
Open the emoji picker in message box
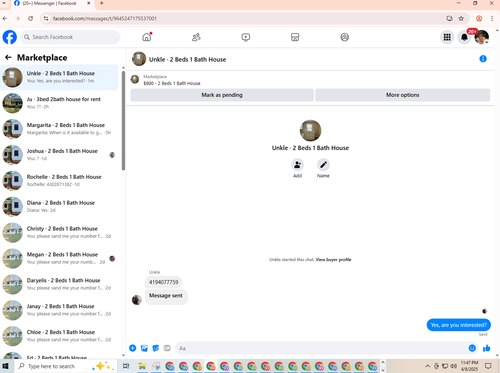pos(472,348)
